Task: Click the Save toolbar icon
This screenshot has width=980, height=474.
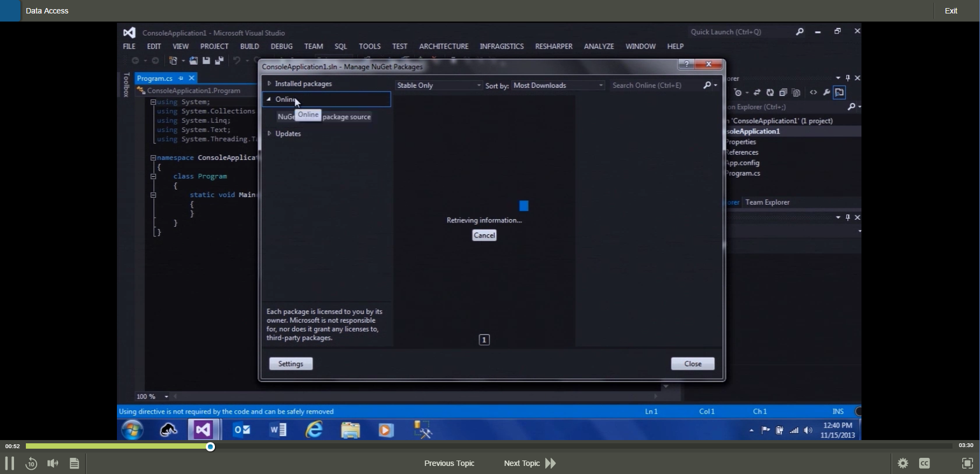Action: click(206, 61)
